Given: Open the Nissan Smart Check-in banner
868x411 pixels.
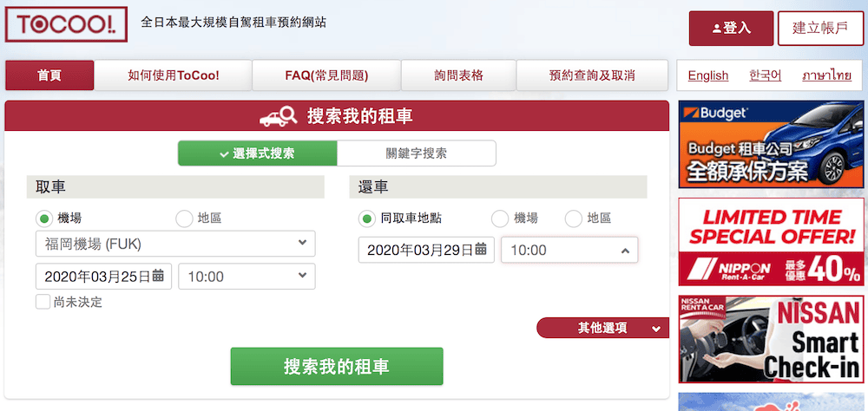Looking at the screenshot, I should [759, 339].
